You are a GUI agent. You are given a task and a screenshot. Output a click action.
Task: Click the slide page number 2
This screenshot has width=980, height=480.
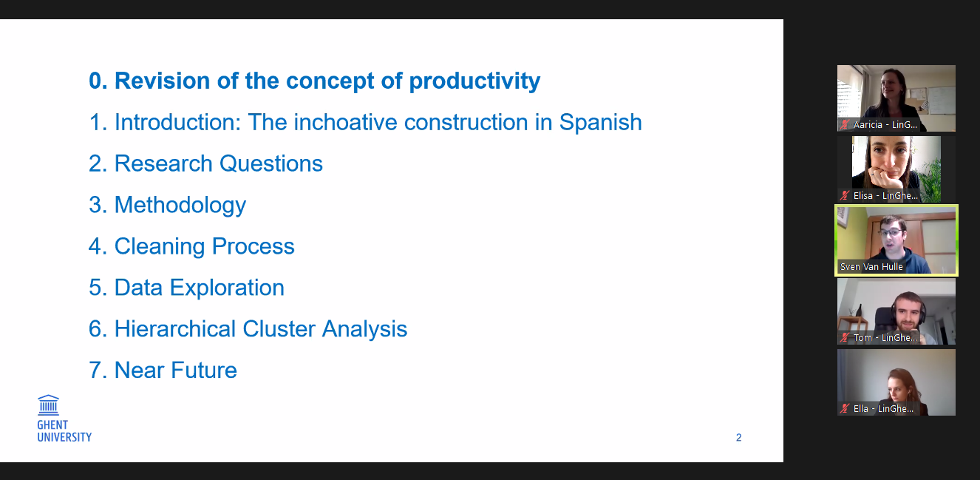click(738, 438)
